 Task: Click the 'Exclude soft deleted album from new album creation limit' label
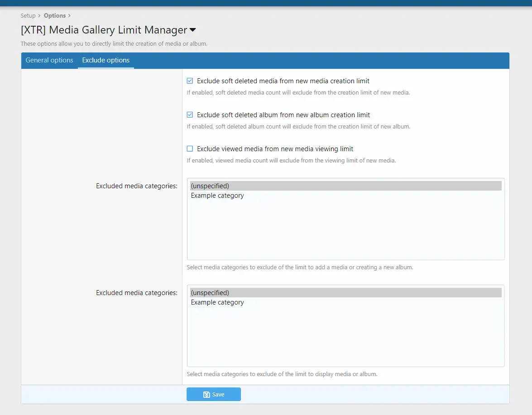point(283,115)
